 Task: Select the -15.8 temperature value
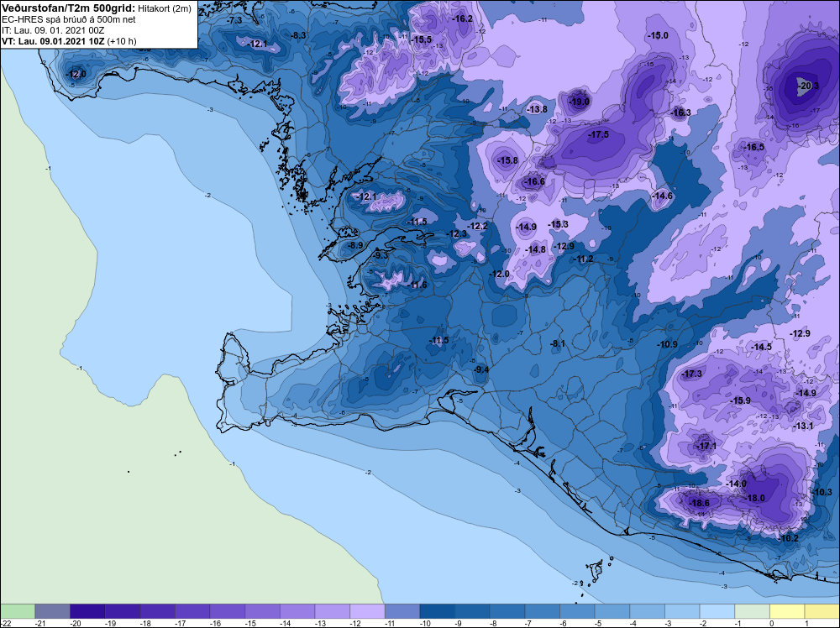click(x=507, y=160)
